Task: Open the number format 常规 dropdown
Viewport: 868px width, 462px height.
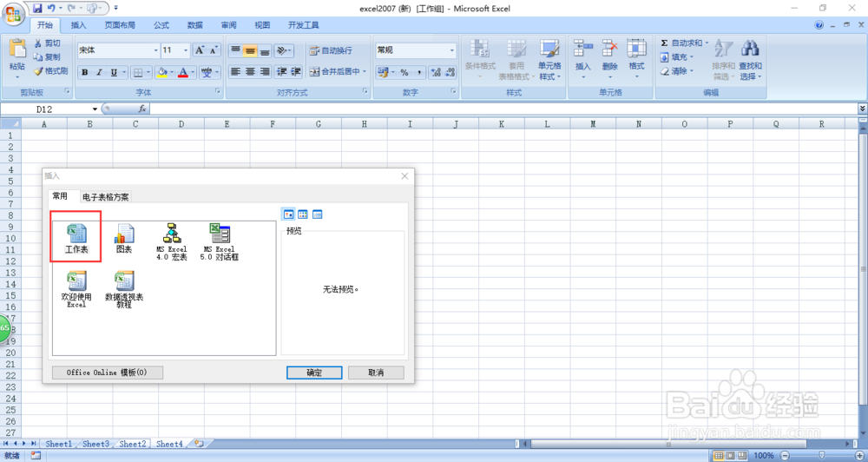Action: pyautogui.click(x=451, y=50)
